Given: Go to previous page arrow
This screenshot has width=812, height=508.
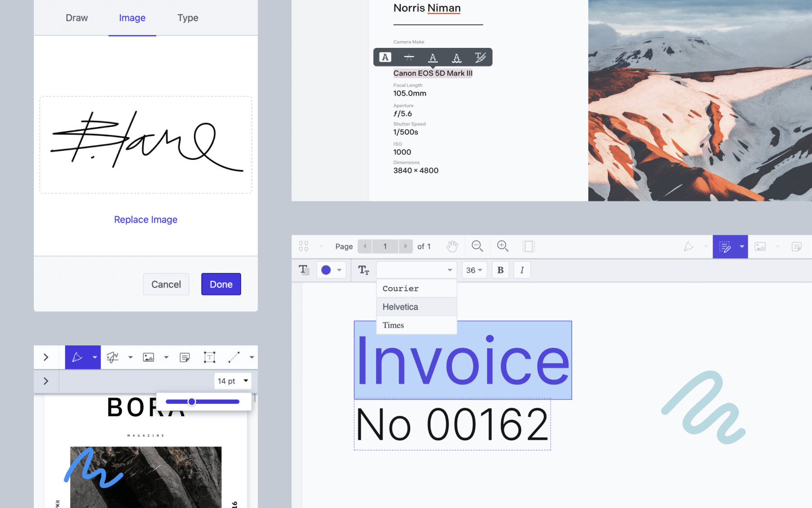Looking at the screenshot, I should [364, 246].
